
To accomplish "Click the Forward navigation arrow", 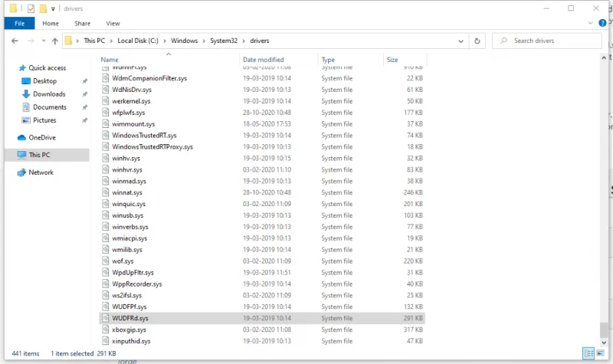I will coord(31,41).
